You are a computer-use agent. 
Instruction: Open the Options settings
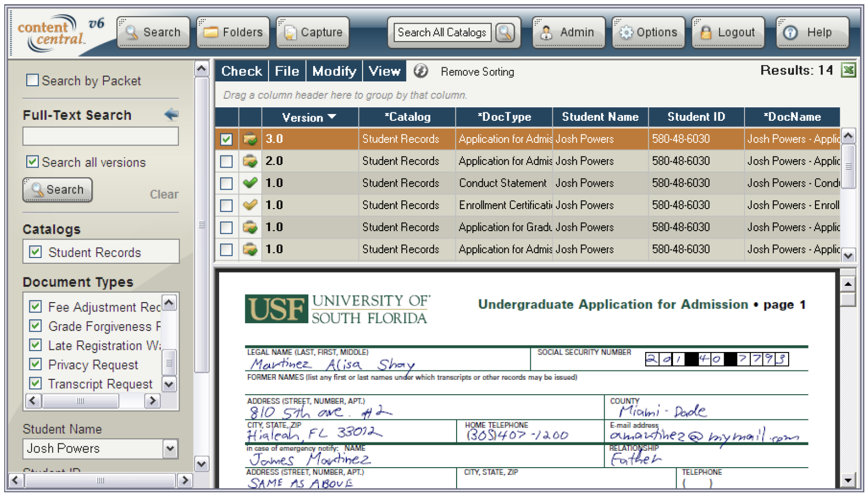pyautogui.click(x=648, y=33)
